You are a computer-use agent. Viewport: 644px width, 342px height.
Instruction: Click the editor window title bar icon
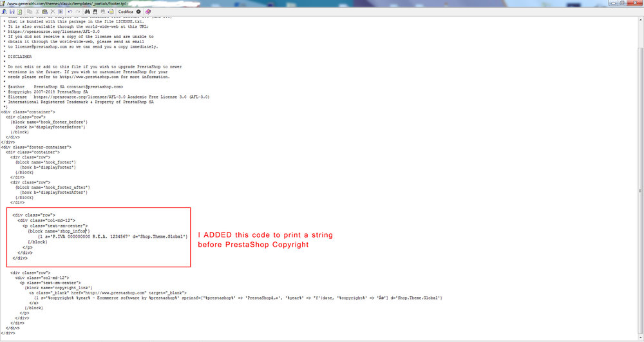pyautogui.click(x=3, y=3)
